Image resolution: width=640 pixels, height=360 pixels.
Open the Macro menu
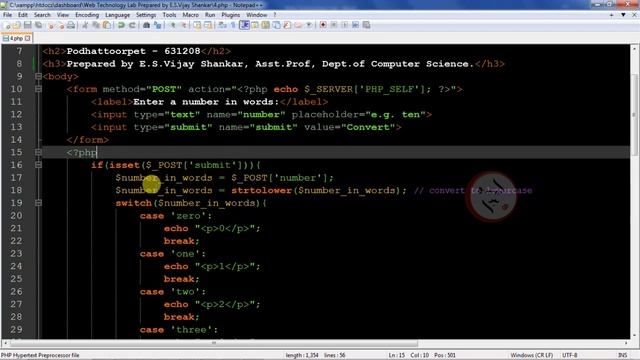(190, 15)
